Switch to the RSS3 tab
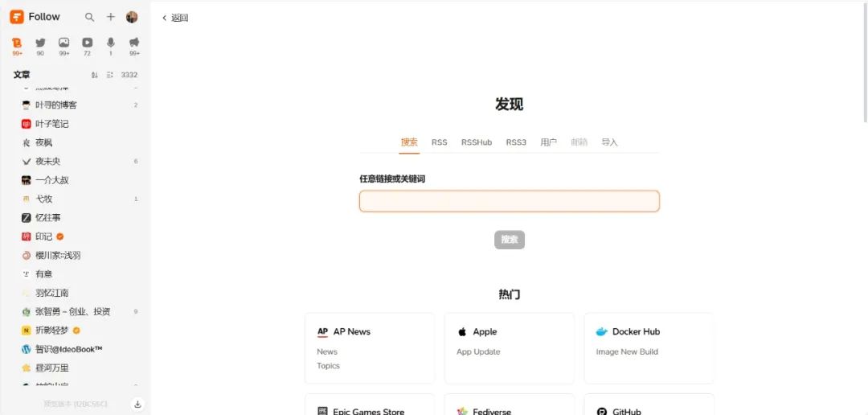 tap(516, 142)
